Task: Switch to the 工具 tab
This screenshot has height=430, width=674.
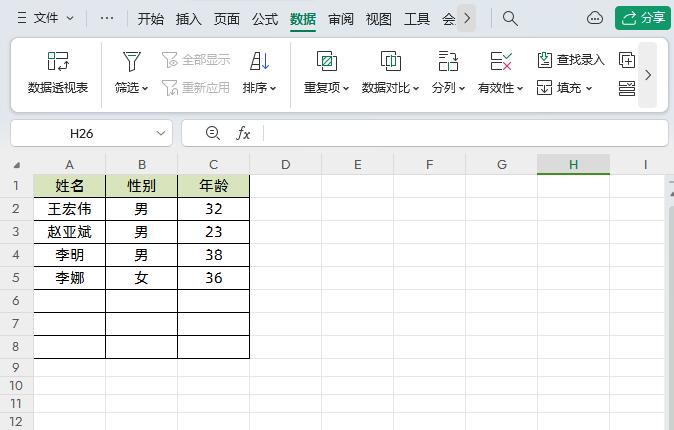Action: click(417, 19)
